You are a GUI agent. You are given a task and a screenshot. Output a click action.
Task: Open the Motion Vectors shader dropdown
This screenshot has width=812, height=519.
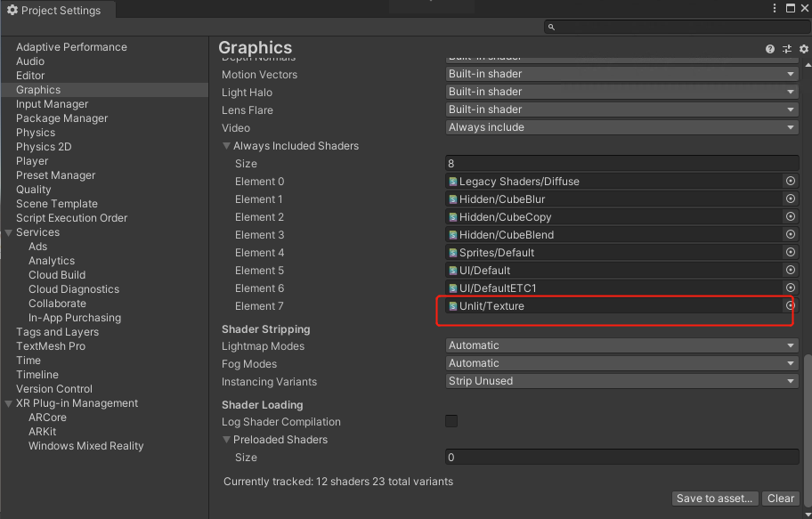click(x=621, y=74)
